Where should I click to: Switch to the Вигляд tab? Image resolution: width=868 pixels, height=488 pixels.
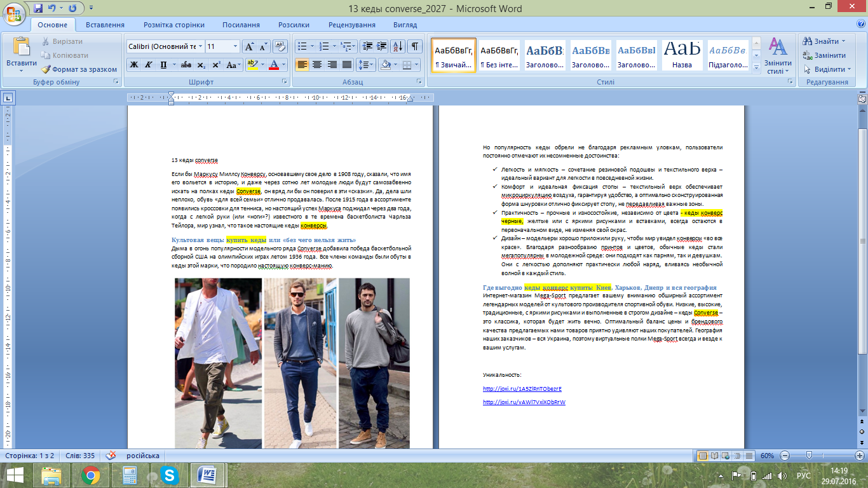click(405, 25)
